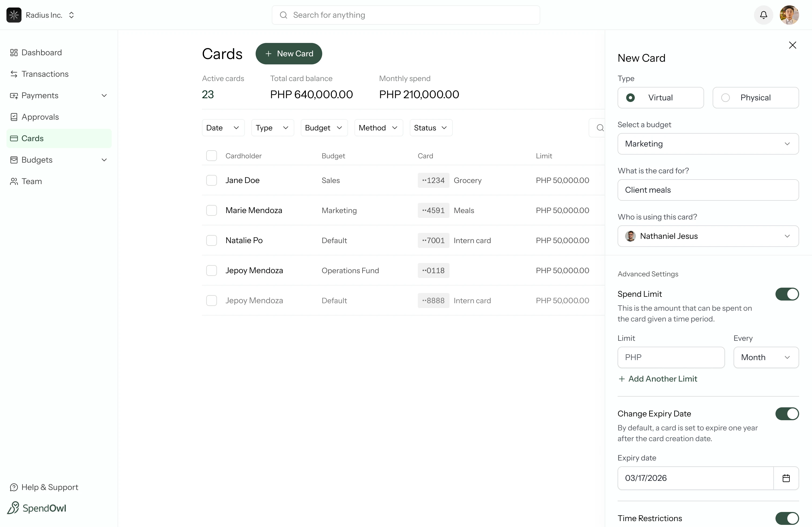
Task: Select the Cards menu entry
Action: pos(32,138)
